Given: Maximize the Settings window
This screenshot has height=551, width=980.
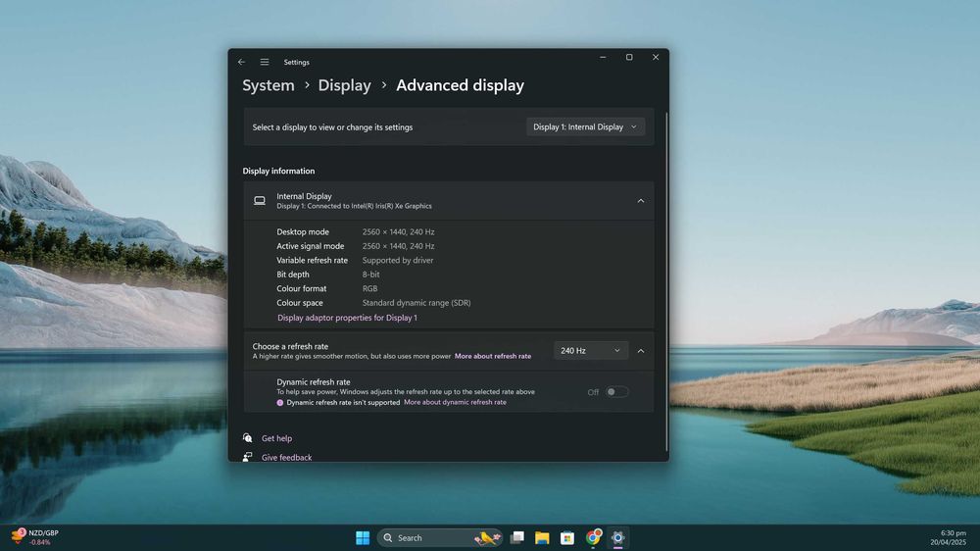Looking at the screenshot, I should [629, 58].
